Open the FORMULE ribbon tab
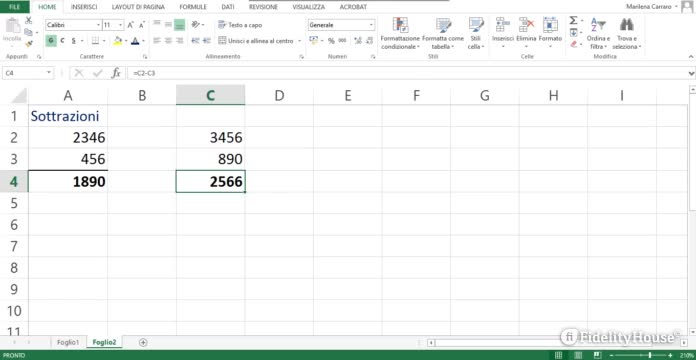The height and width of the screenshot is (360, 696). [x=193, y=7]
